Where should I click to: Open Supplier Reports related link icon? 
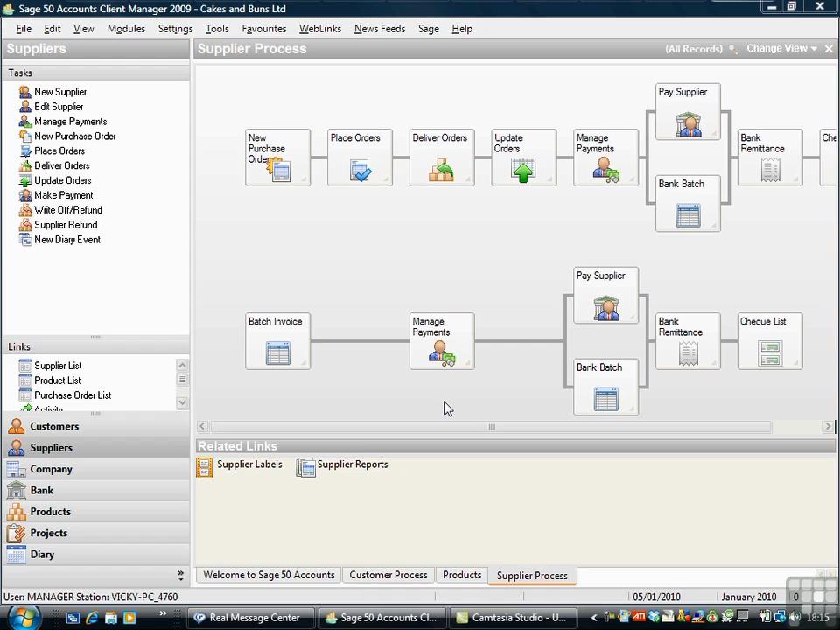tap(305, 467)
